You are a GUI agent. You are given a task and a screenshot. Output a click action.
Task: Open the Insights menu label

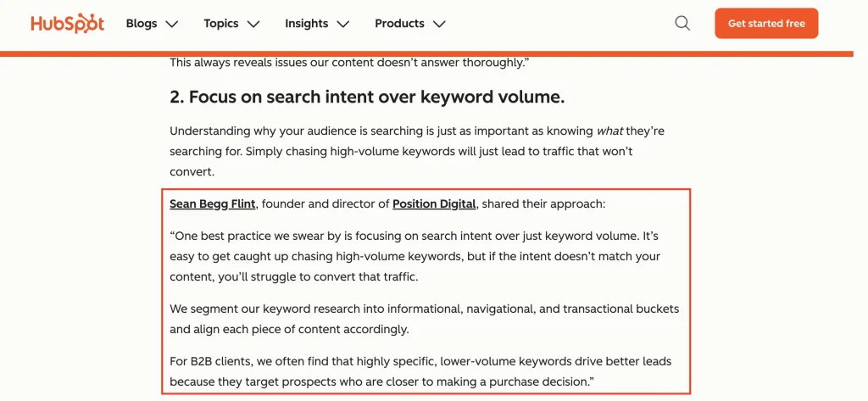[x=307, y=23]
